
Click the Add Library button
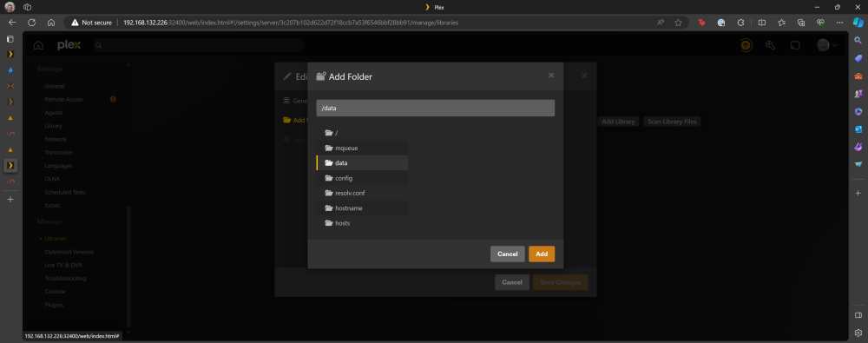pos(618,122)
